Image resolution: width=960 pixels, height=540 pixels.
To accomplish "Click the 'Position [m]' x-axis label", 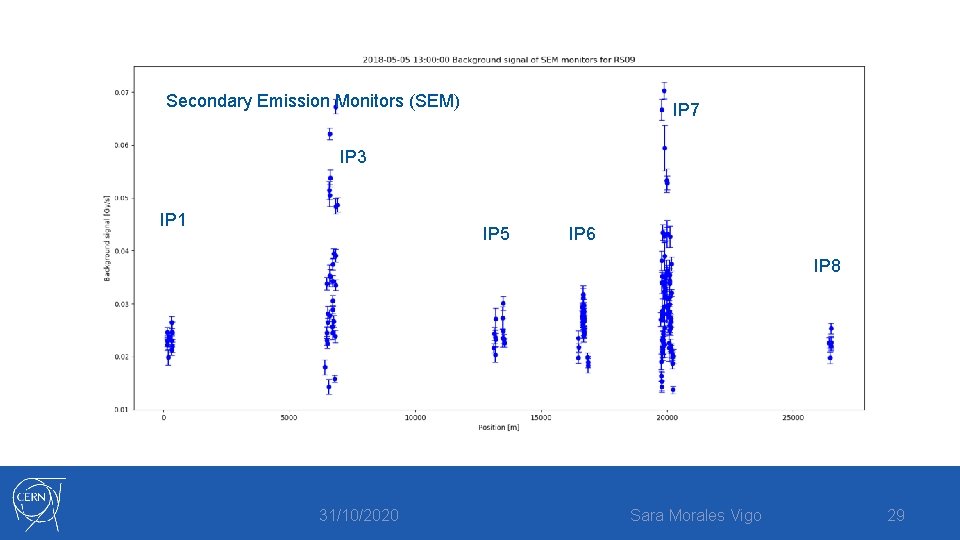I will [x=499, y=427].
